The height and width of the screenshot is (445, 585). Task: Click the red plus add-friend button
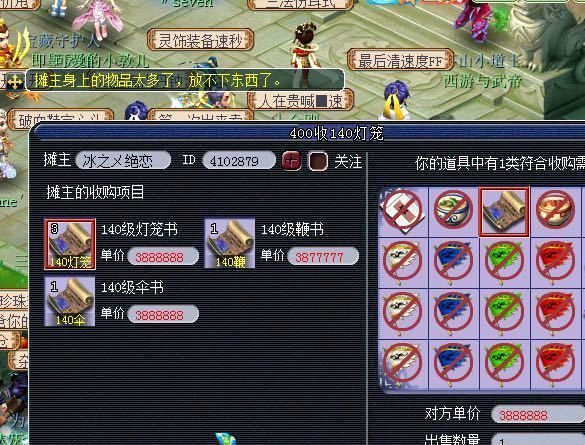tap(291, 161)
